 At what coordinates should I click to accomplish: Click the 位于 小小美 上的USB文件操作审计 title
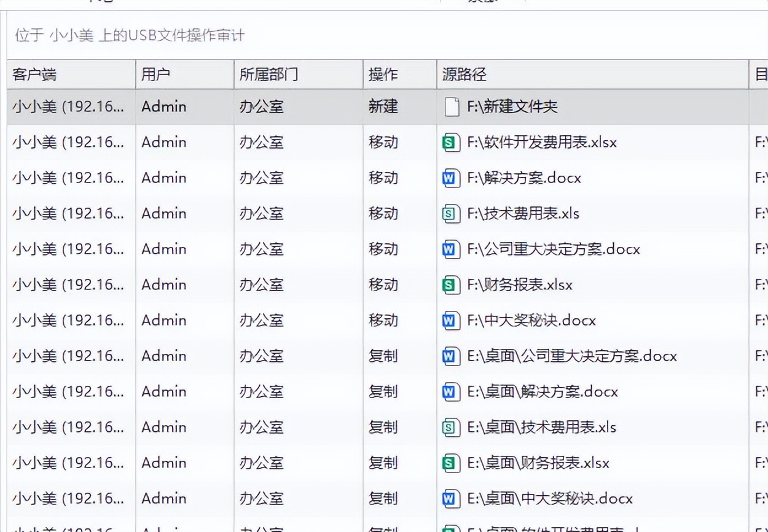click(130, 35)
